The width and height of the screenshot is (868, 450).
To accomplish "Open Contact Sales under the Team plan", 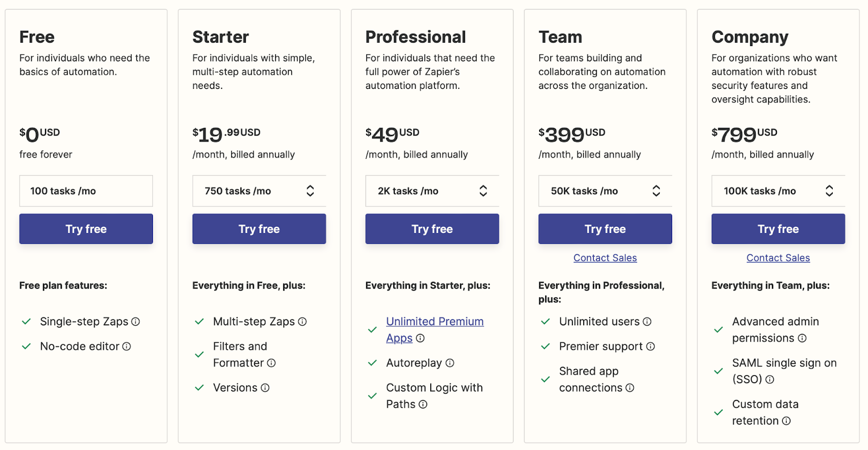I will tap(605, 258).
